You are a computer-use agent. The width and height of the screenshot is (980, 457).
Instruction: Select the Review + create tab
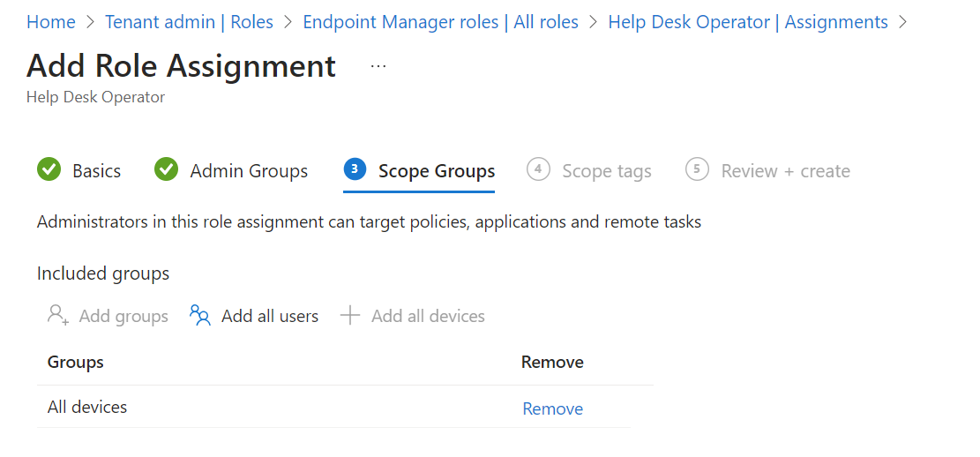[785, 171]
